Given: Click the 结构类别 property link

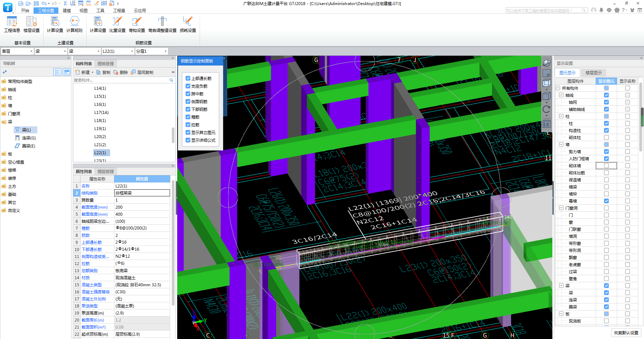Looking at the screenshot, I should [x=90, y=193].
